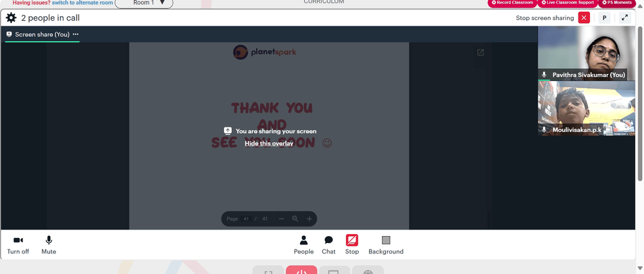Turn off the camera

point(18,245)
